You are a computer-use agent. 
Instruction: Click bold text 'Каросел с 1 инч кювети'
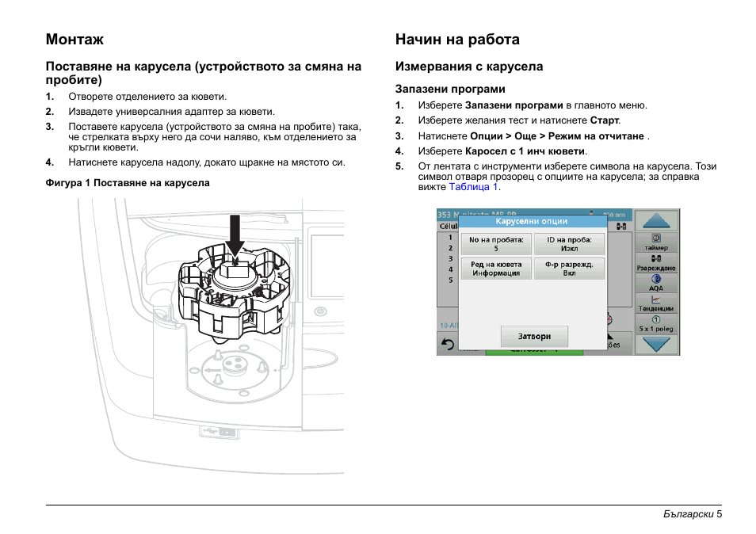point(525,151)
